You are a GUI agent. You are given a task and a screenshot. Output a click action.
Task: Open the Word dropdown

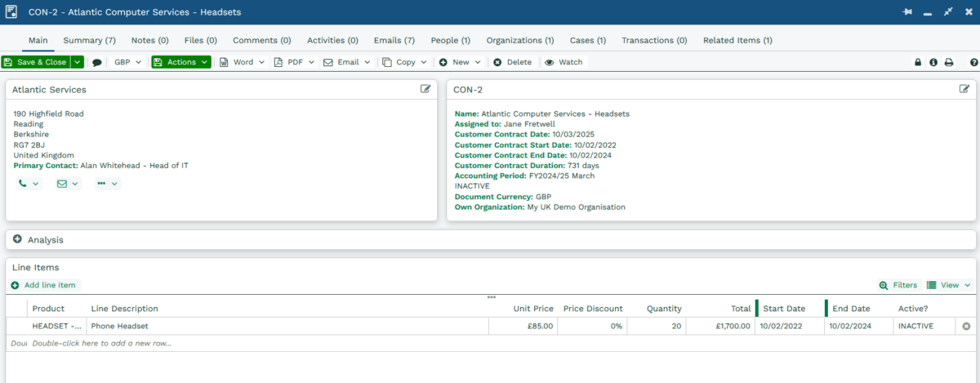point(242,62)
